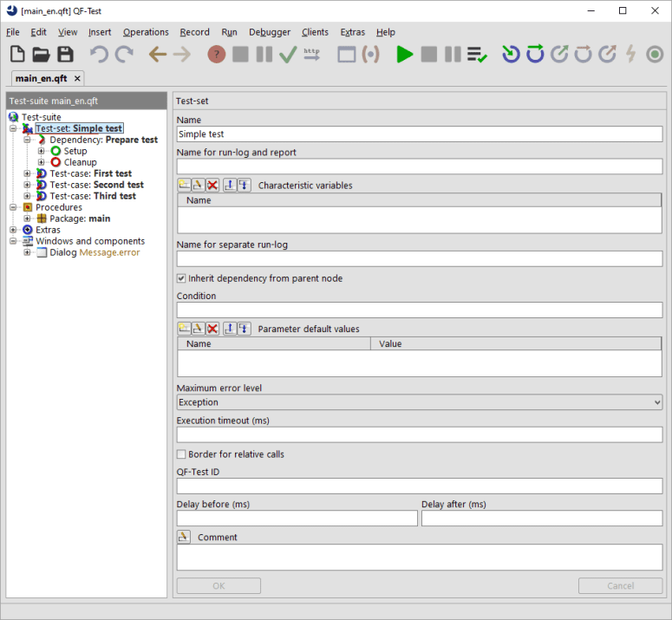This screenshot has width=672, height=620.
Task: Move Characteristic variables row up
Action: tap(230, 185)
